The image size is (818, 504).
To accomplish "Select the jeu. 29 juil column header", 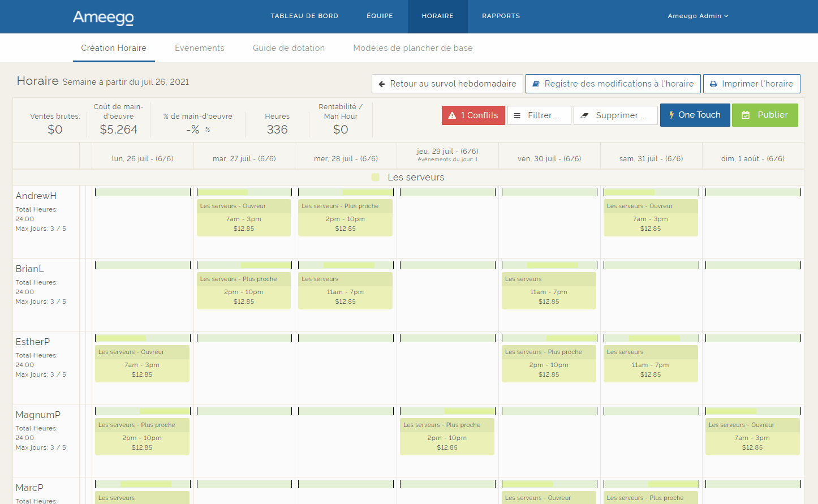I will coord(447,154).
